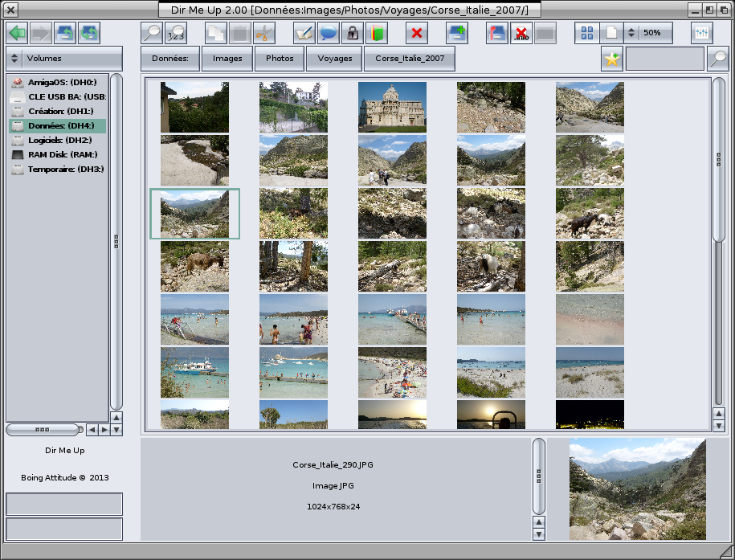
Task: Click the new drawer icon with green plus
Action: [457, 33]
